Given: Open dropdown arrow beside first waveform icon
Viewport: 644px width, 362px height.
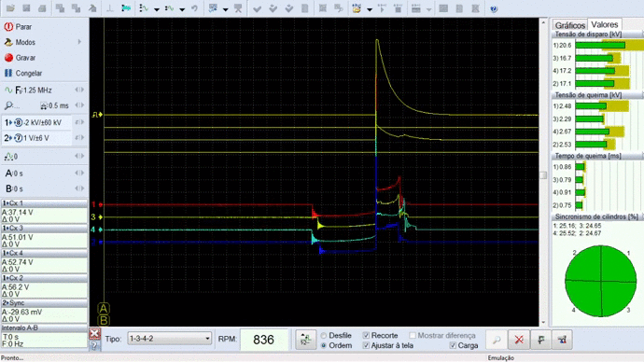Looking at the screenshot, I should [157, 9].
